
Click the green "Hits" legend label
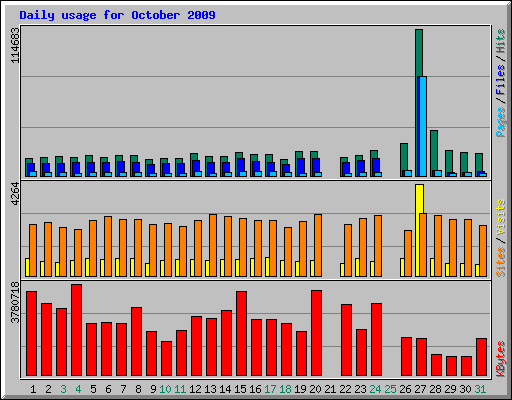tap(501, 41)
